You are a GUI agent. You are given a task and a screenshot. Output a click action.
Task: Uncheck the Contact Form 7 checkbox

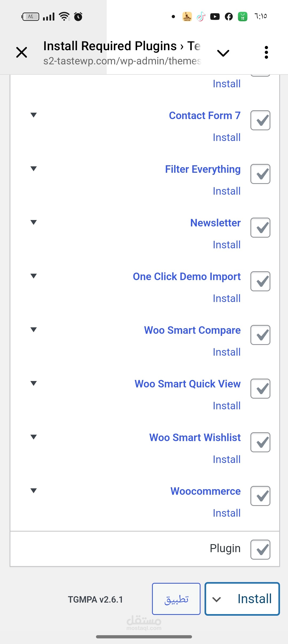pos(260,120)
